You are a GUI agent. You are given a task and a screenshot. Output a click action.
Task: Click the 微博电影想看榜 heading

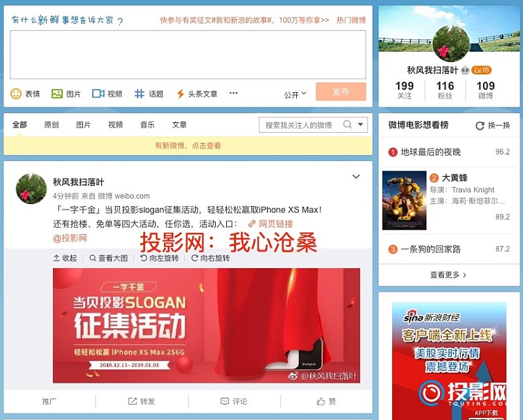418,125
